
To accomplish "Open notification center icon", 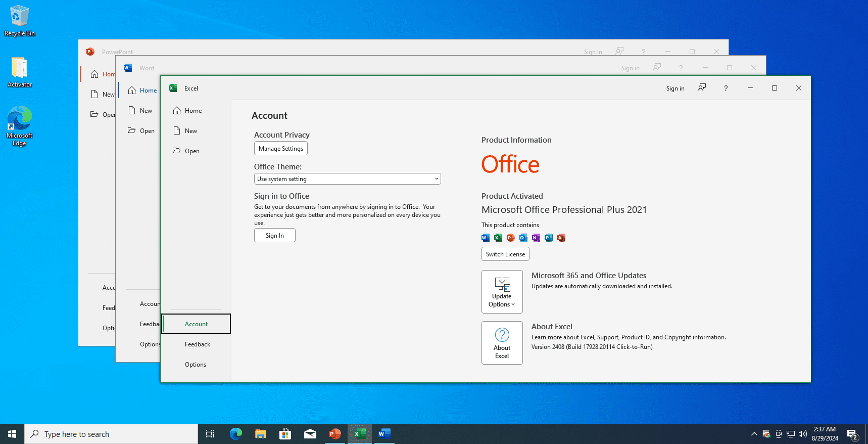I will click(x=852, y=434).
